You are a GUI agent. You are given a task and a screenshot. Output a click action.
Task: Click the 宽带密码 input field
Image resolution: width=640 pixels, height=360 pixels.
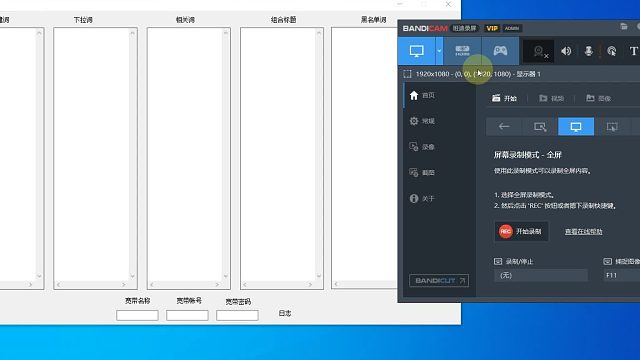pos(237,315)
